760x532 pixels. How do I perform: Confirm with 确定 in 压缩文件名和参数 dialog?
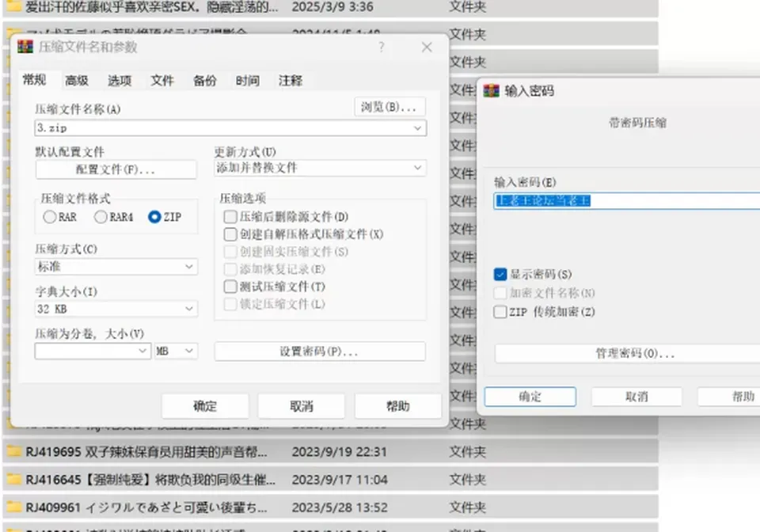click(205, 405)
